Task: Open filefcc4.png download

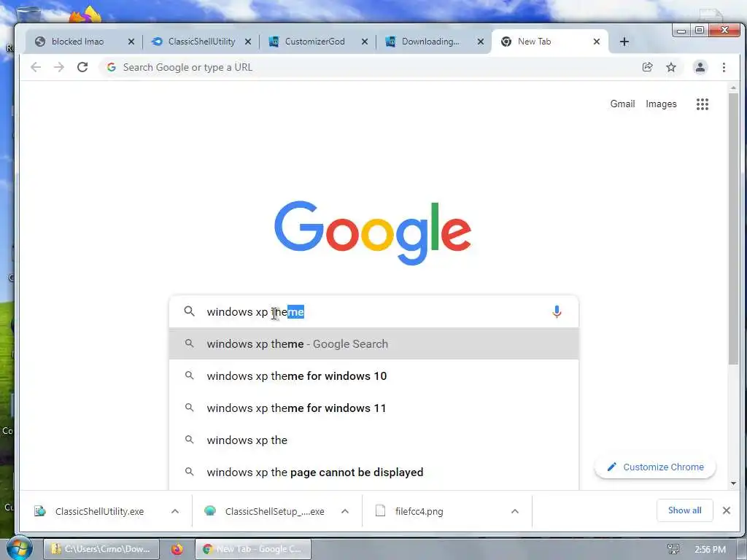Action: point(419,511)
